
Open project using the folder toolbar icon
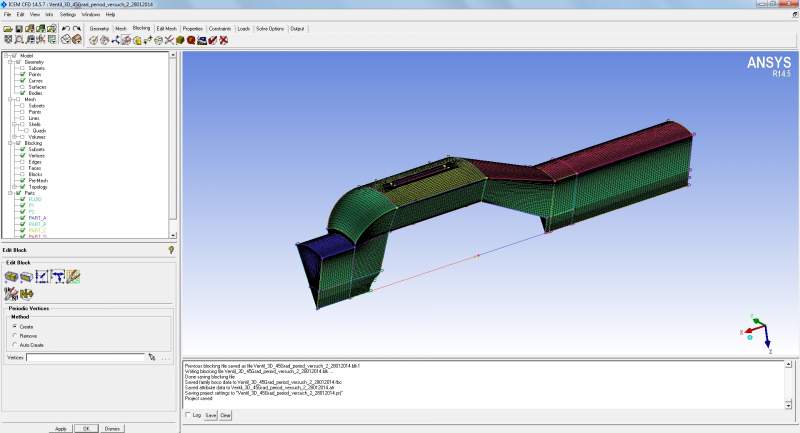pos(8,29)
